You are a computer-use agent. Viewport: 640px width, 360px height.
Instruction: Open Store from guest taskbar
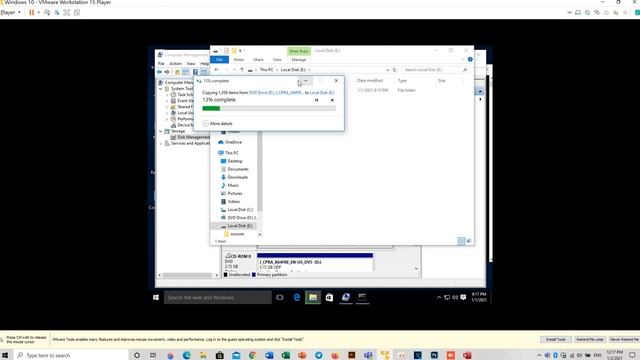[329, 298]
